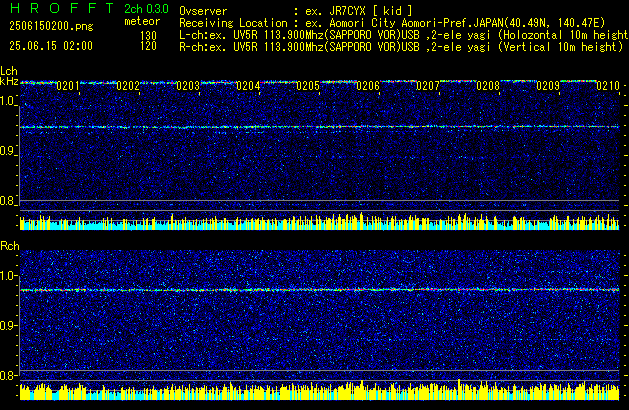Screen dimensions: 629x410
Task: Click the 'meteor' label
Action: [x=142, y=21]
